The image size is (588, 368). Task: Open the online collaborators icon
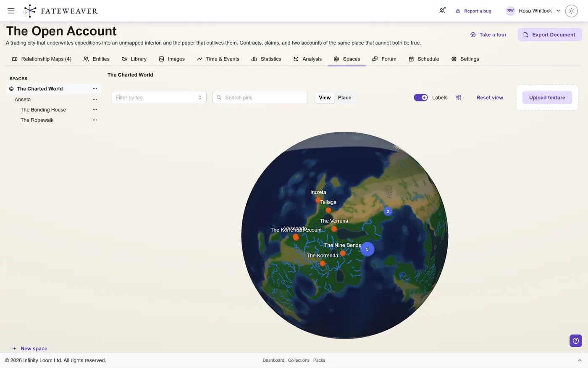pos(442,11)
